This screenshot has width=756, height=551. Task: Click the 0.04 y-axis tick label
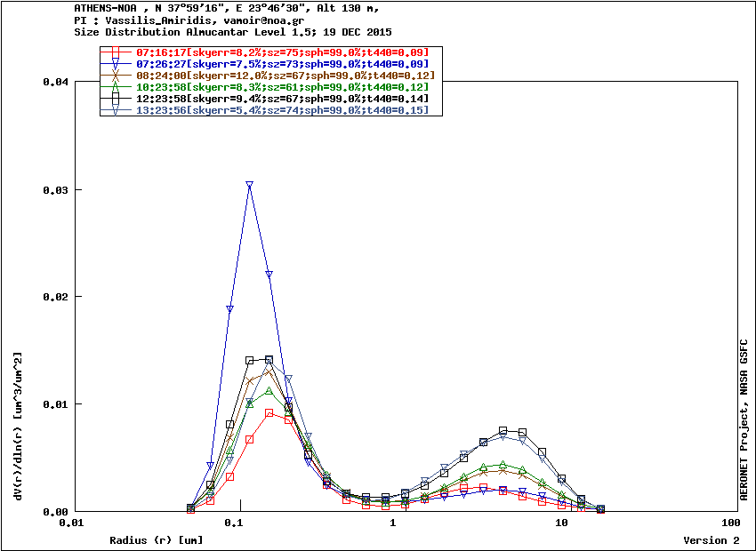tap(55, 82)
